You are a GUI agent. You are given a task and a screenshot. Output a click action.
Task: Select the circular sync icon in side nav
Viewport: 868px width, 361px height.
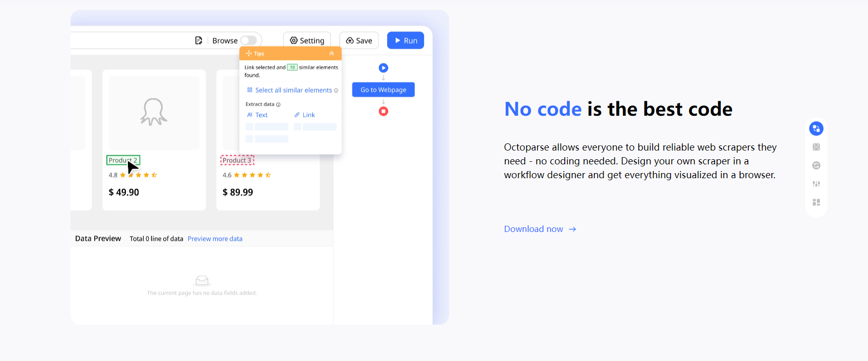point(816,165)
